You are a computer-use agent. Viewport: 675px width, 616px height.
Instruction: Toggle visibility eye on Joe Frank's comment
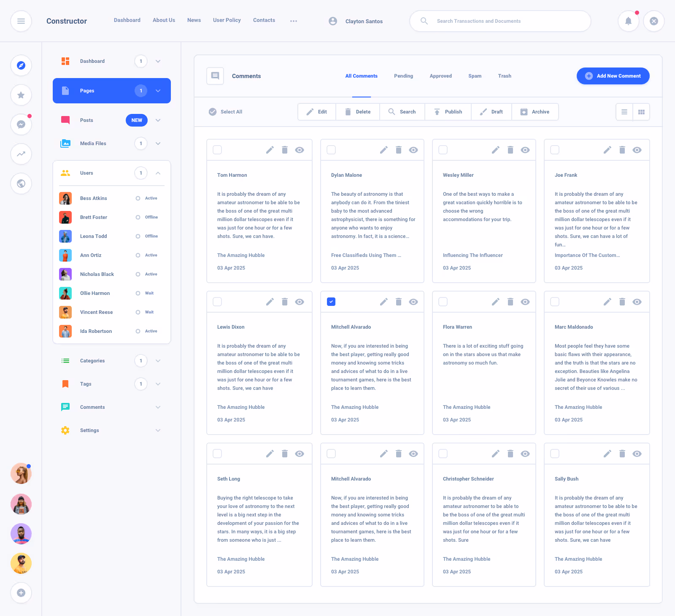[637, 150]
